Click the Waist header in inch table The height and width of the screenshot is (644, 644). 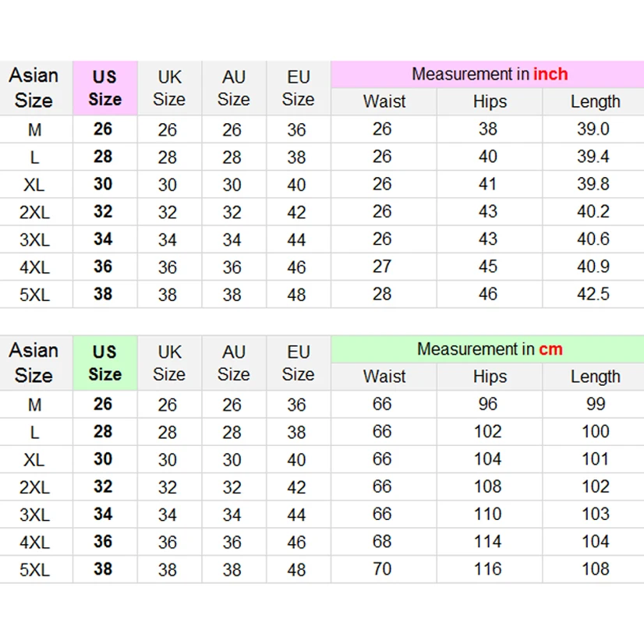coord(384,101)
